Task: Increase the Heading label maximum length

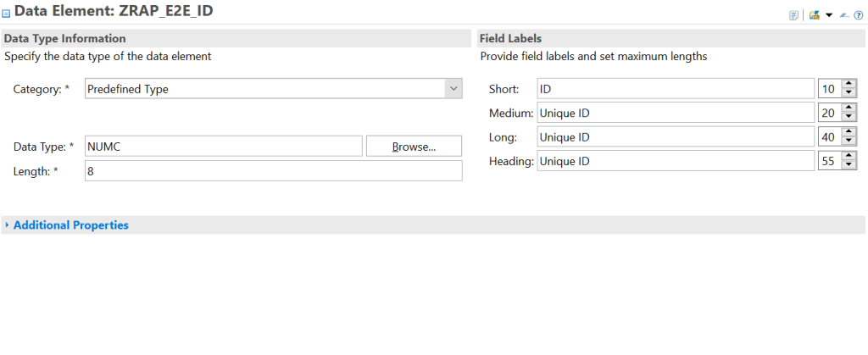Action: point(849,156)
